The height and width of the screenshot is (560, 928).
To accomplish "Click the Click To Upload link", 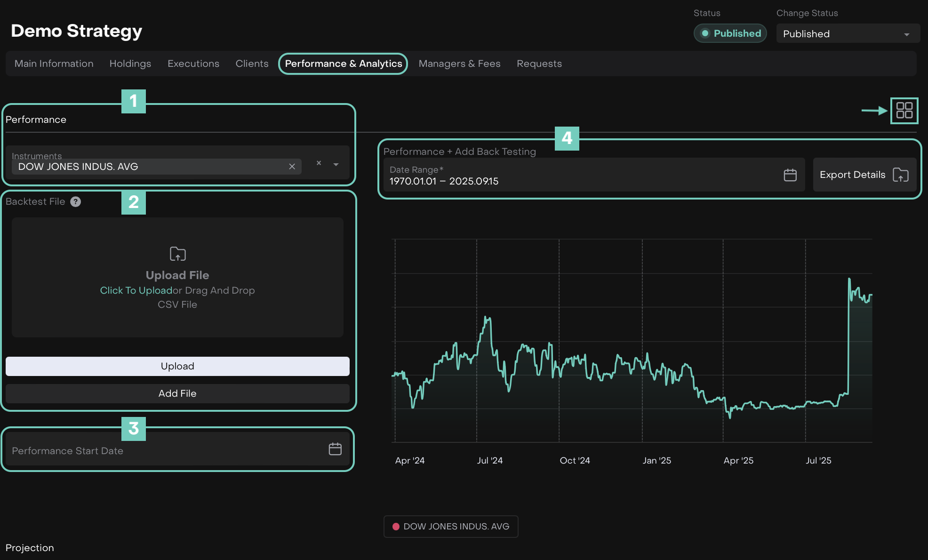I will (136, 290).
